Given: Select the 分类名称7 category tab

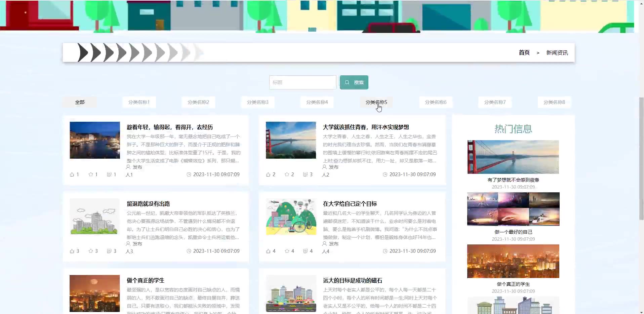Looking at the screenshot, I should (x=495, y=102).
